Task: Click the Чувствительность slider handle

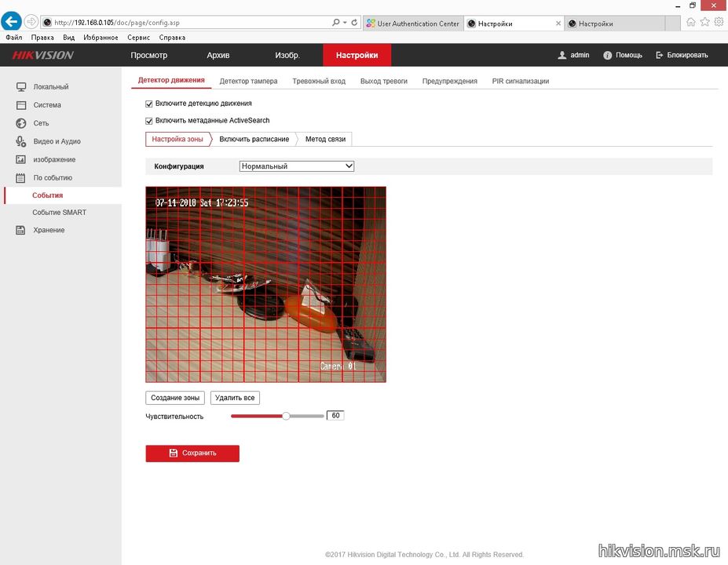Action: point(286,416)
